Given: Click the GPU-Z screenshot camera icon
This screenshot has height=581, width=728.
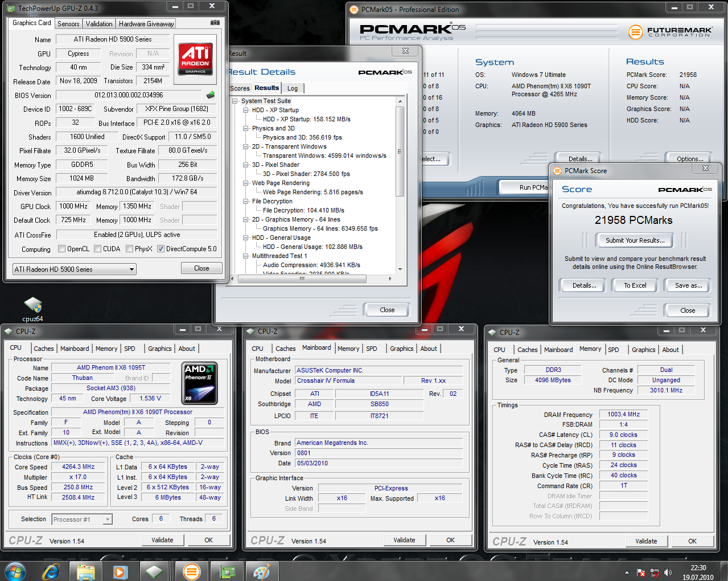Looking at the screenshot, I should coord(215,23).
